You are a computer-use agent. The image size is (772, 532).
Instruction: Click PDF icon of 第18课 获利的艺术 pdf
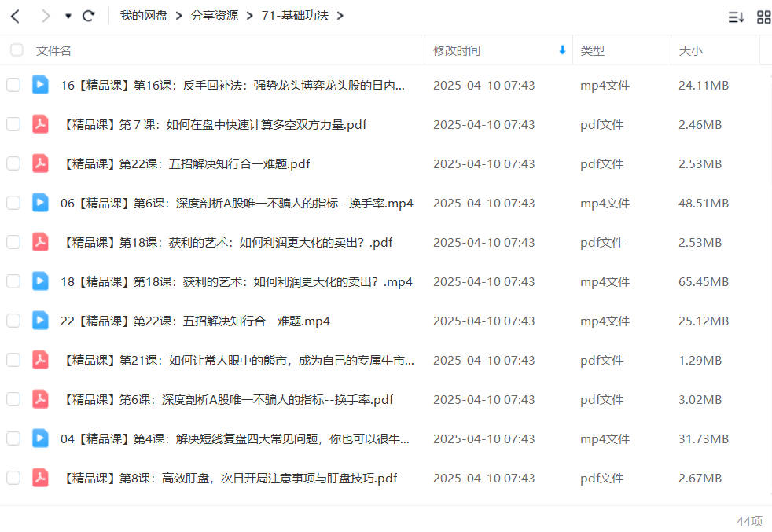coord(40,241)
